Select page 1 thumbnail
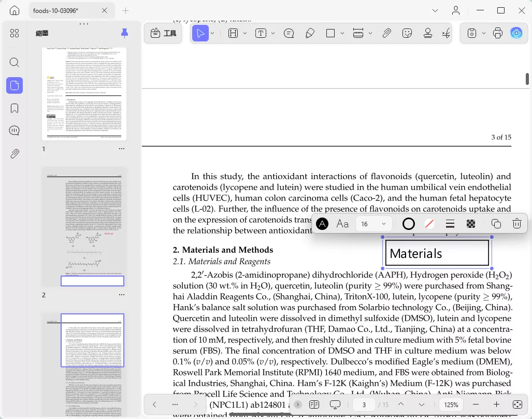This screenshot has height=419, width=532. tap(84, 94)
